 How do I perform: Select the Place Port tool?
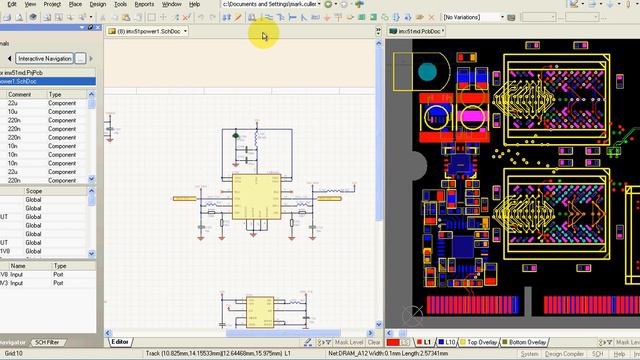(x=420, y=18)
